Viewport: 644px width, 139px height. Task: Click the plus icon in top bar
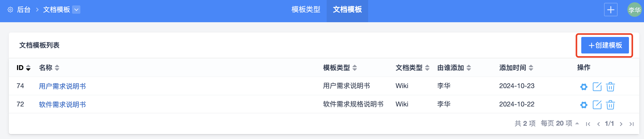pos(611,10)
